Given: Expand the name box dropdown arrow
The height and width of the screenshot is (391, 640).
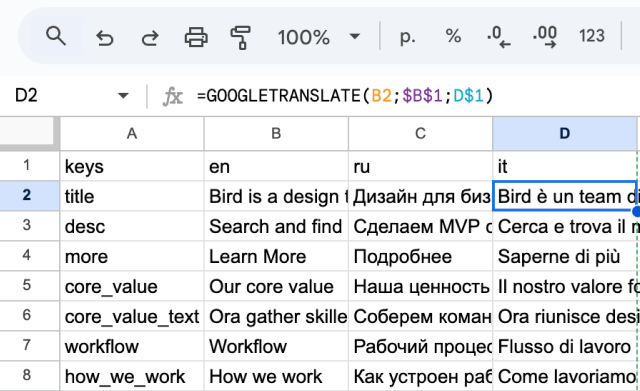Looking at the screenshot, I should pyautogui.click(x=123, y=96).
